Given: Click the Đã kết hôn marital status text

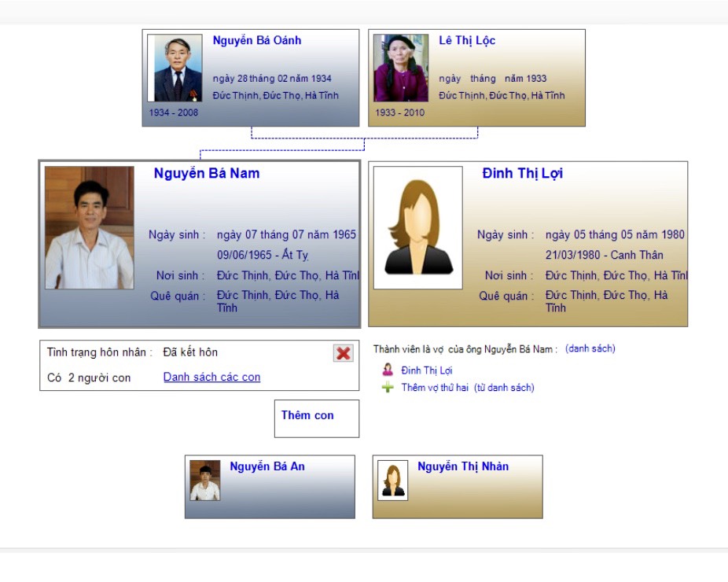Looking at the screenshot, I should coord(190,352).
